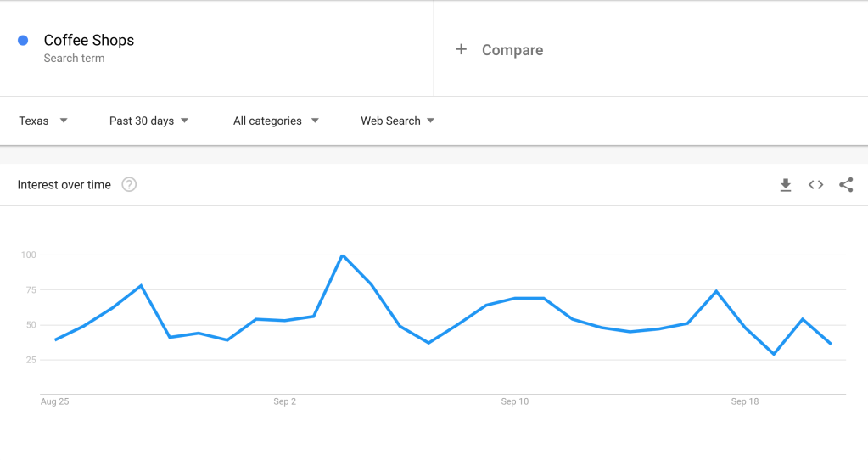Open the Texas region dropdown
Screen dimensions: 868x460
click(x=43, y=121)
